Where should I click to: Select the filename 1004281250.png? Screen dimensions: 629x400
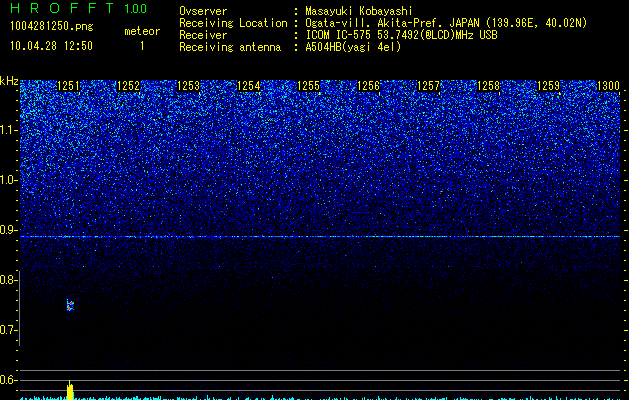click(52, 26)
